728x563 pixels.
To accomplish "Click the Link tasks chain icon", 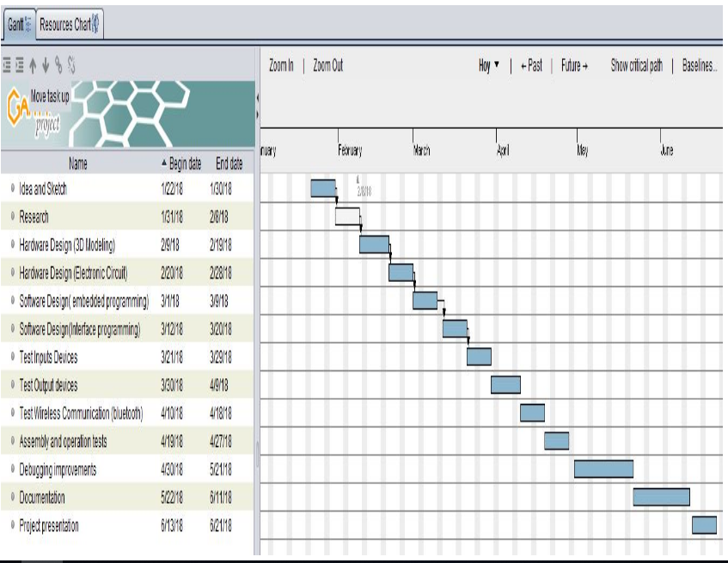I will [58, 64].
